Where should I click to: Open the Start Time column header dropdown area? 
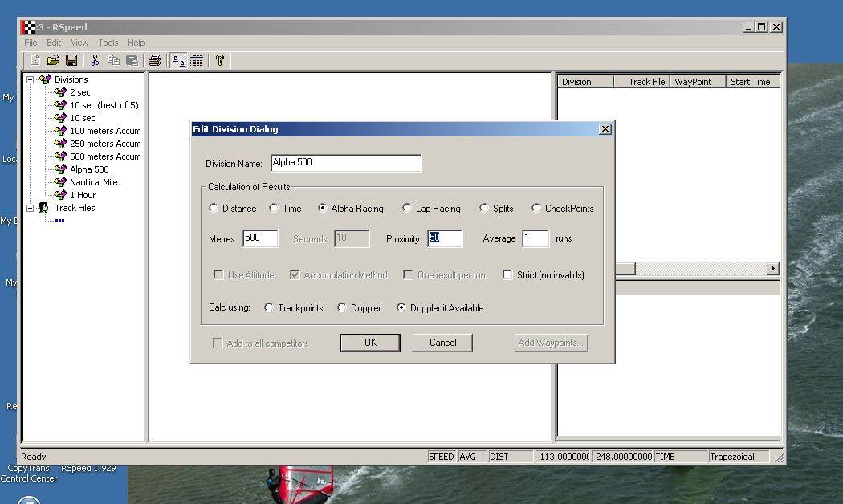(752, 80)
